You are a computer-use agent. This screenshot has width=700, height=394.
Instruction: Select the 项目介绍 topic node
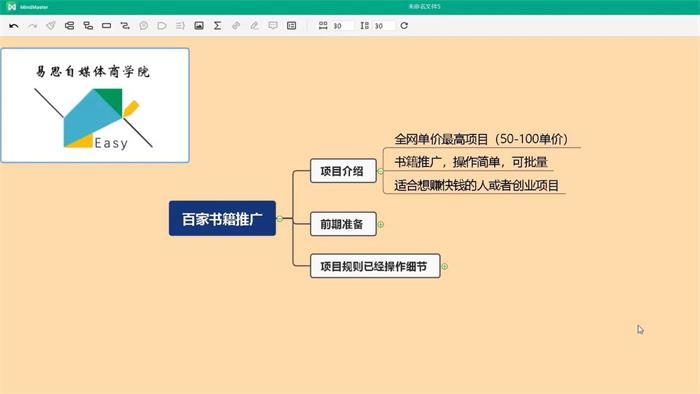pos(343,171)
